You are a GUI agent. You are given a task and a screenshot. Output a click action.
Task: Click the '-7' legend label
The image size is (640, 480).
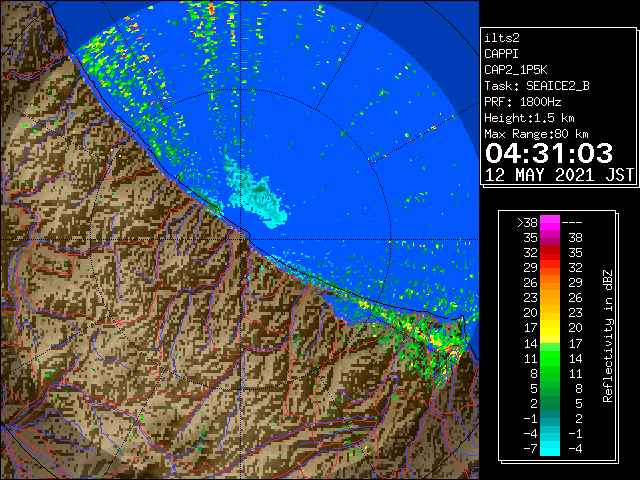tap(530, 449)
